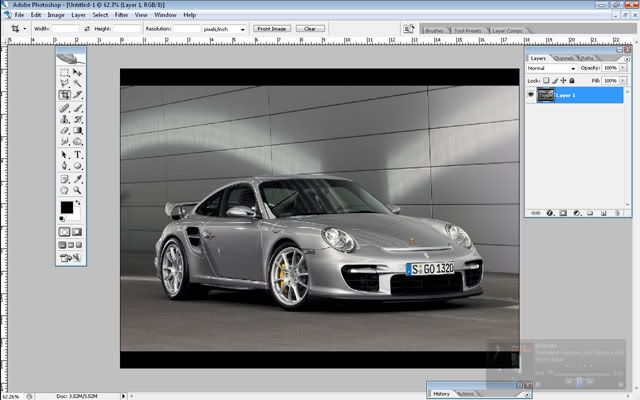The height and width of the screenshot is (400, 640).
Task: Open the status bar info arrow
Action: pos(124,396)
